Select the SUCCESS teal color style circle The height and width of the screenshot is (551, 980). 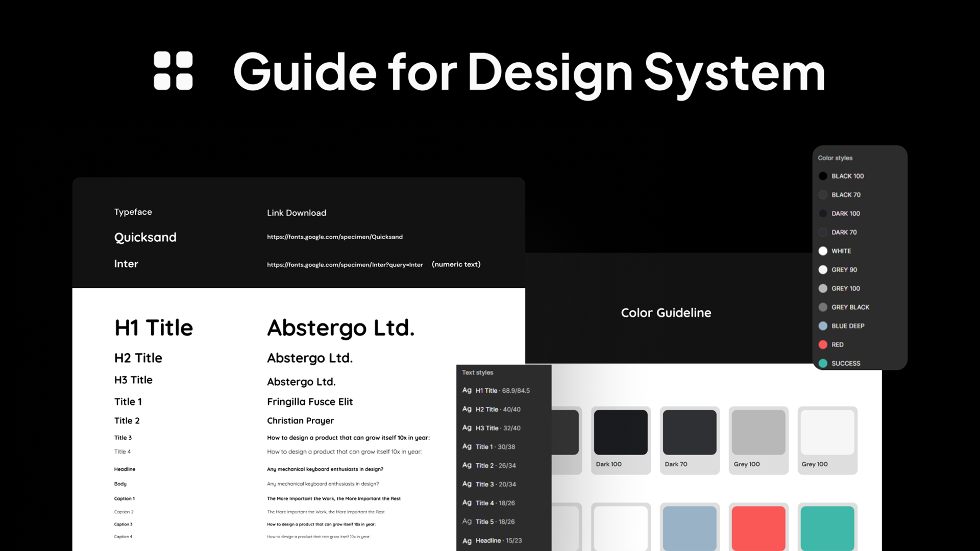coord(823,363)
